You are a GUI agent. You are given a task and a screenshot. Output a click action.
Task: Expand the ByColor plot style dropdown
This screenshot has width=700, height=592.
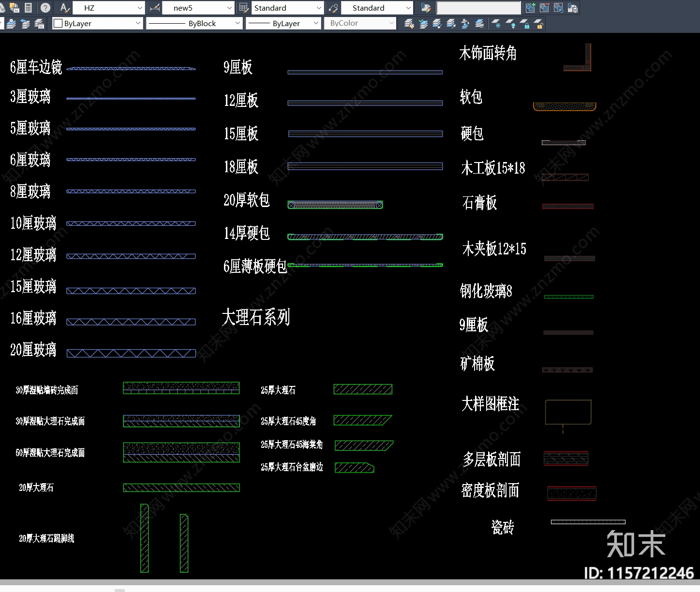360,23
